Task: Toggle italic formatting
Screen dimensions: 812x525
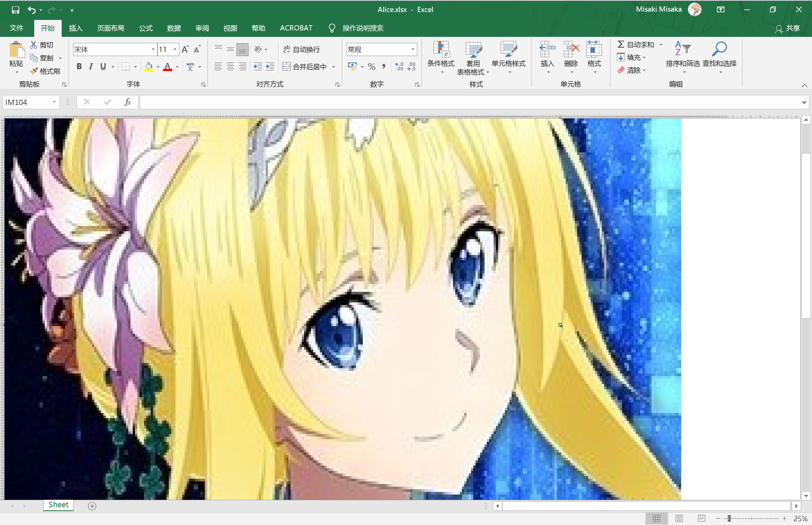Action: [x=91, y=66]
